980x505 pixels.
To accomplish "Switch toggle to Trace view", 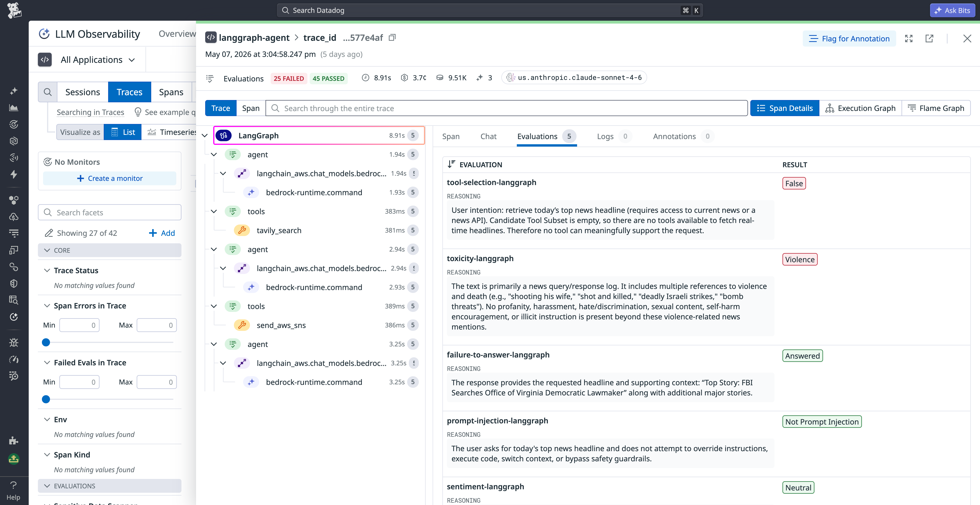I will [x=221, y=108].
